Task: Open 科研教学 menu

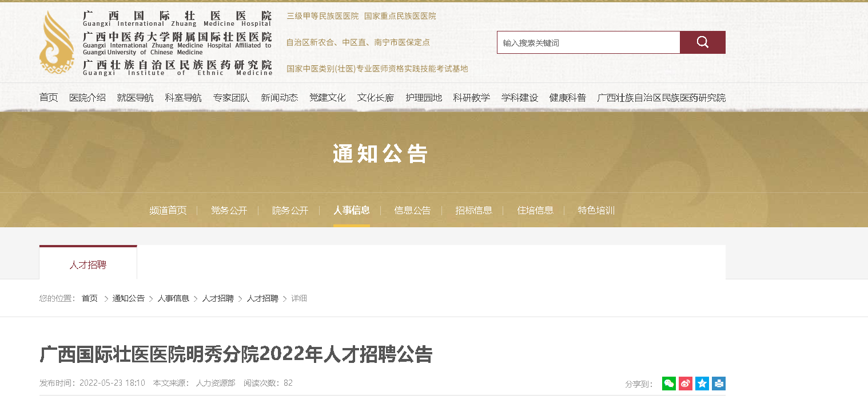Action: (x=472, y=98)
